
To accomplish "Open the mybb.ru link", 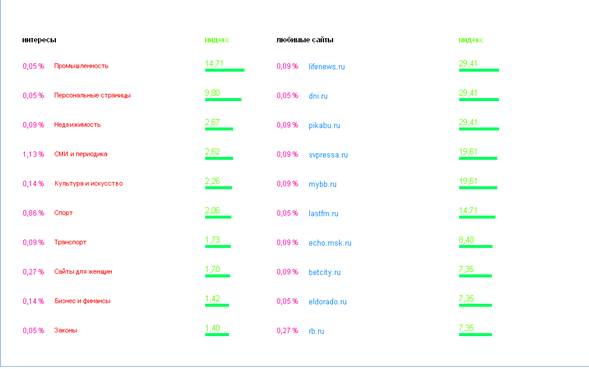I will point(322,184).
